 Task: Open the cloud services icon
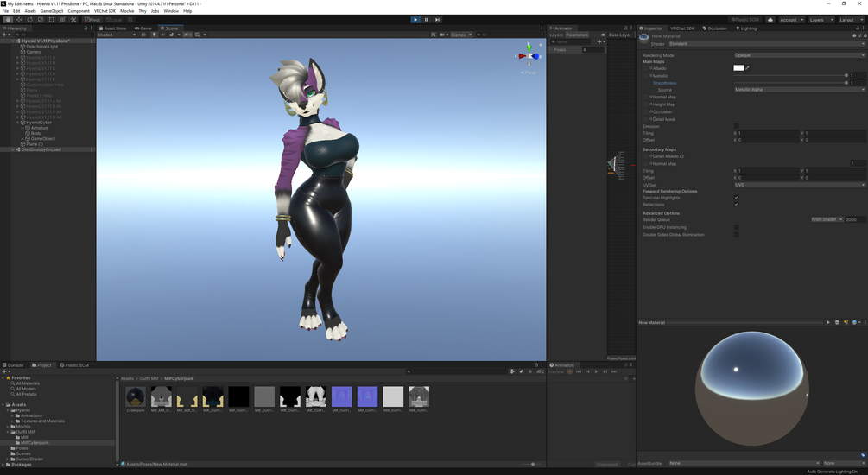click(770, 19)
